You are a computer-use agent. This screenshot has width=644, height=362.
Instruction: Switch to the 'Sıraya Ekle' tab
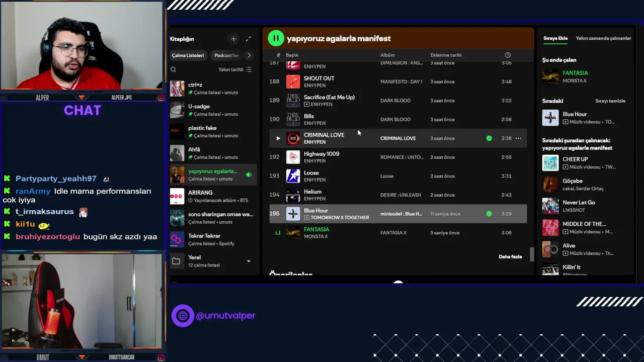(555, 38)
